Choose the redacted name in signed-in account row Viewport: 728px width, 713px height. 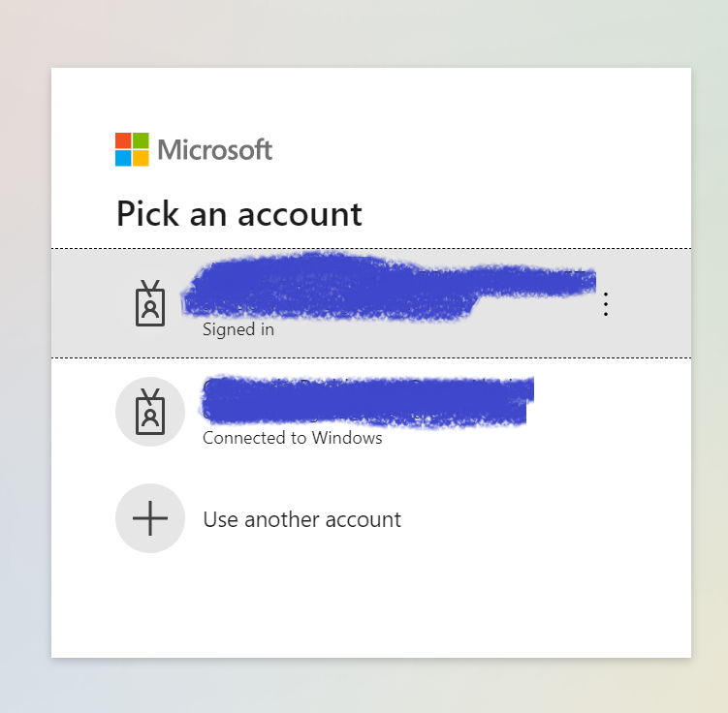(389, 286)
